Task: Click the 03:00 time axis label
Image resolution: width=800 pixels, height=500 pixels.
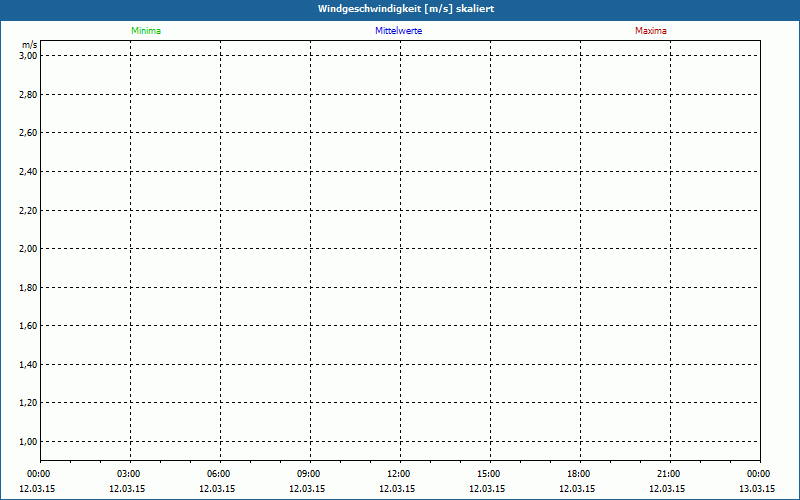Action: click(x=129, y=474)
